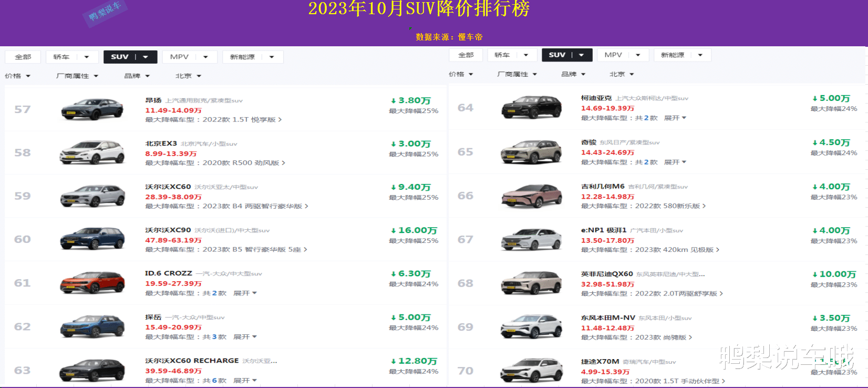Open the 轿车 tab in right panel
868x388 pixels.
tap(512, 55)
